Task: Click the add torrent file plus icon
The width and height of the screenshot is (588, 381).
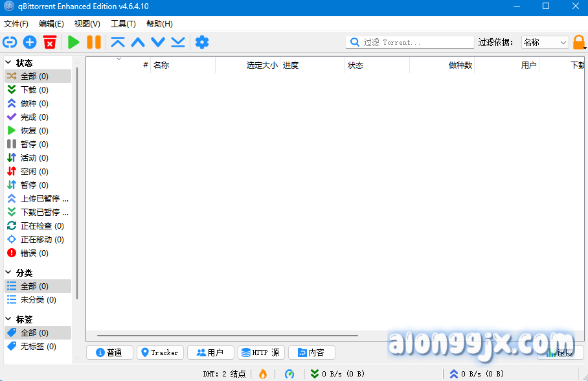Action: pyautogui.click(x=30, y=42)
